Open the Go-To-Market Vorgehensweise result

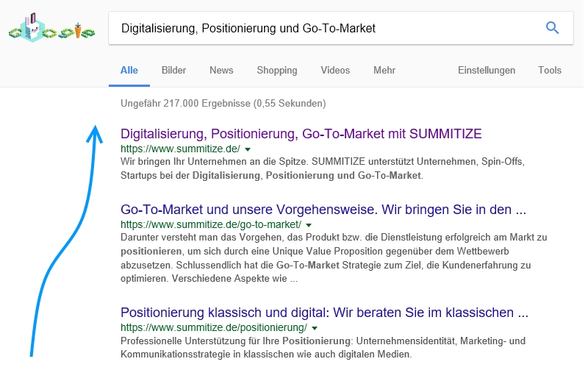tap(323, 210)
